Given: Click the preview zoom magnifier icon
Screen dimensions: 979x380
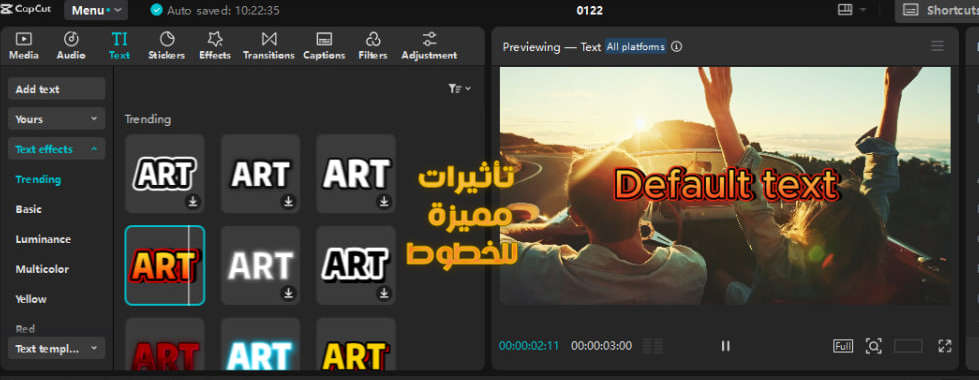Looking at the screenshot, I should (x=873, y=346).
